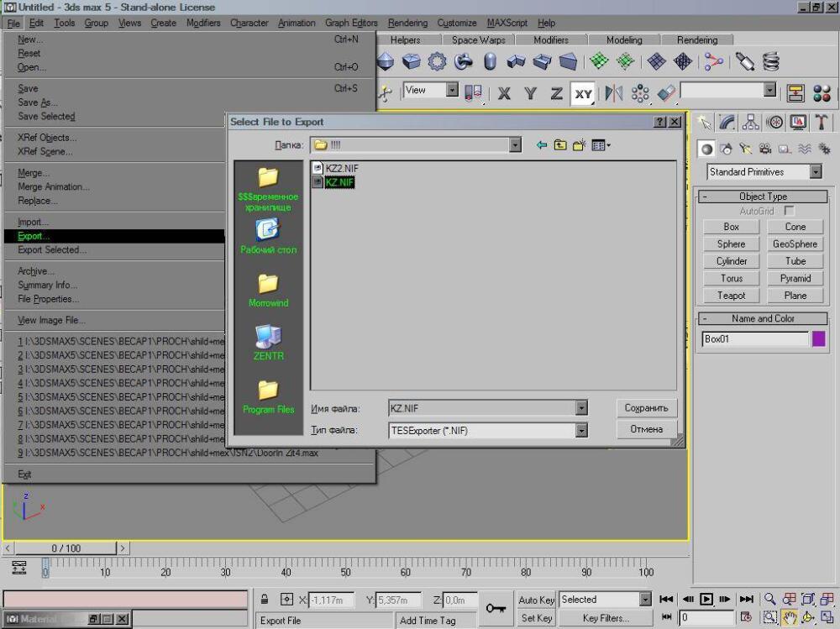This screenshot has height=629, width=840.
Task: Choose Import from File menu
Action: 33,222
